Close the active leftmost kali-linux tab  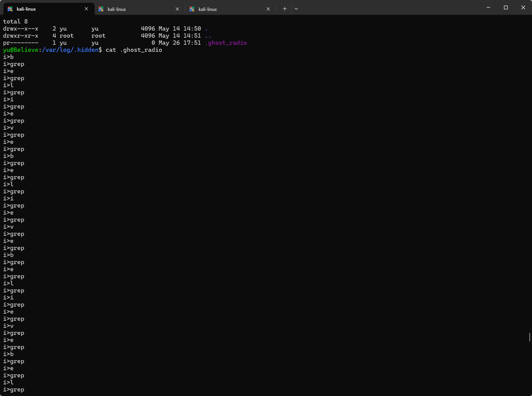pos(86,9)
